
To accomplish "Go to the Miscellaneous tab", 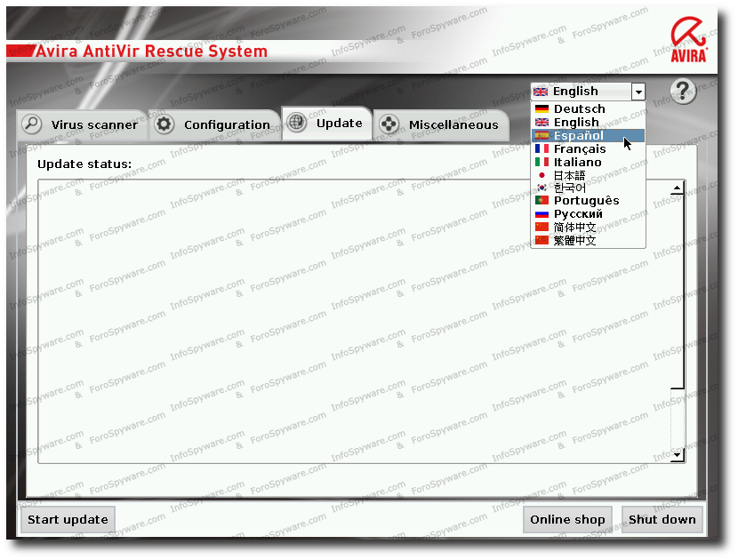I will pos(441,124).
